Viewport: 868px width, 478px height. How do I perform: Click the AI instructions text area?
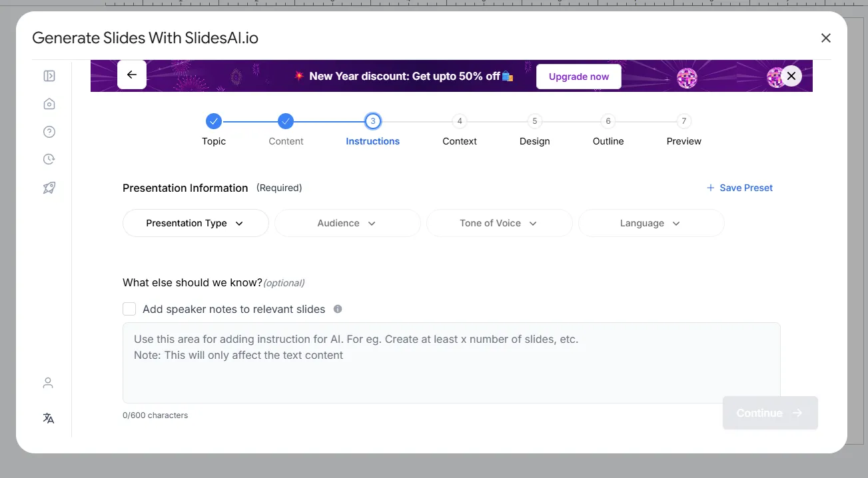pos(451,363)
